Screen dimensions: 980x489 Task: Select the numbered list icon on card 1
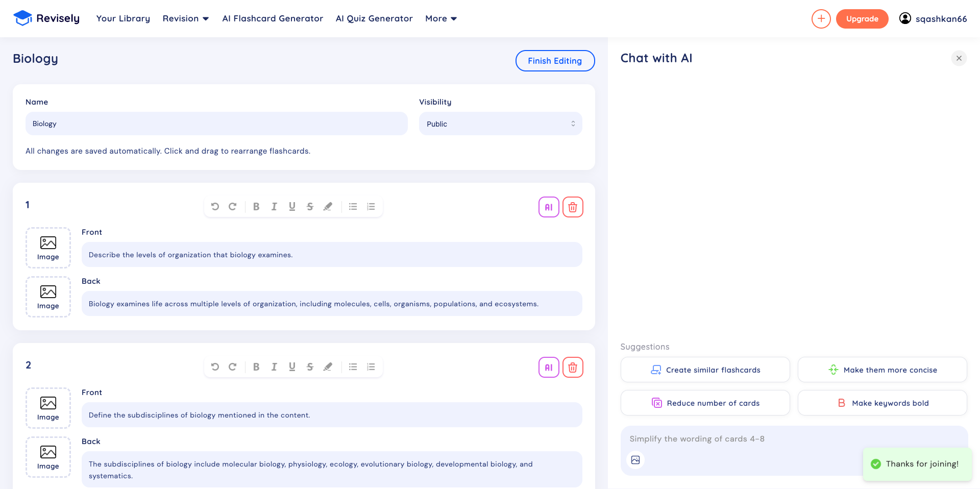coord(371,207)
